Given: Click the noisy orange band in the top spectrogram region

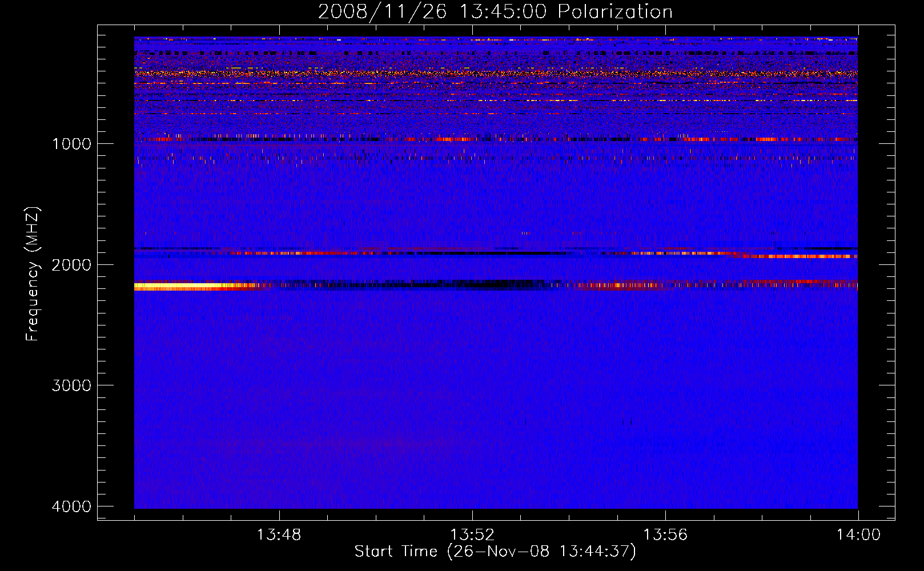Looking at the screenshot, I should 496,73.
